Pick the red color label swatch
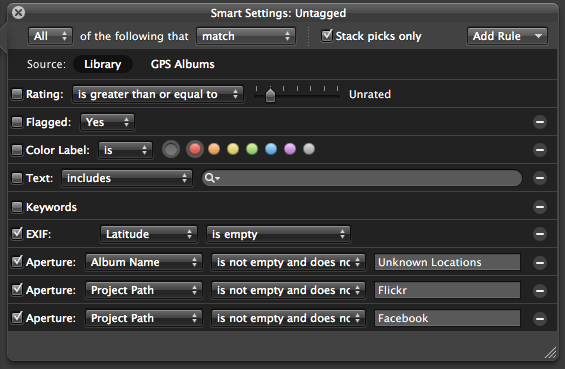This screenshot has height=369, width=565. coord(195,149)
